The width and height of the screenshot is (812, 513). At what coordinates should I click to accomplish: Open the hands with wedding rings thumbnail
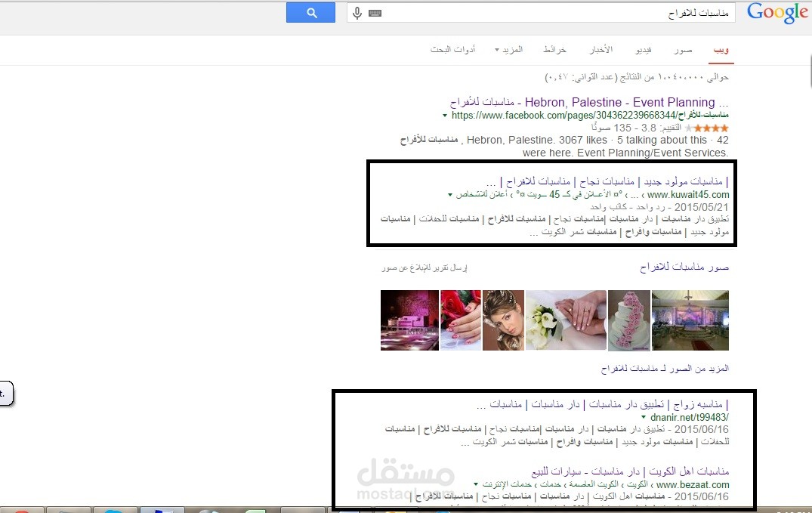click(566, 320)
